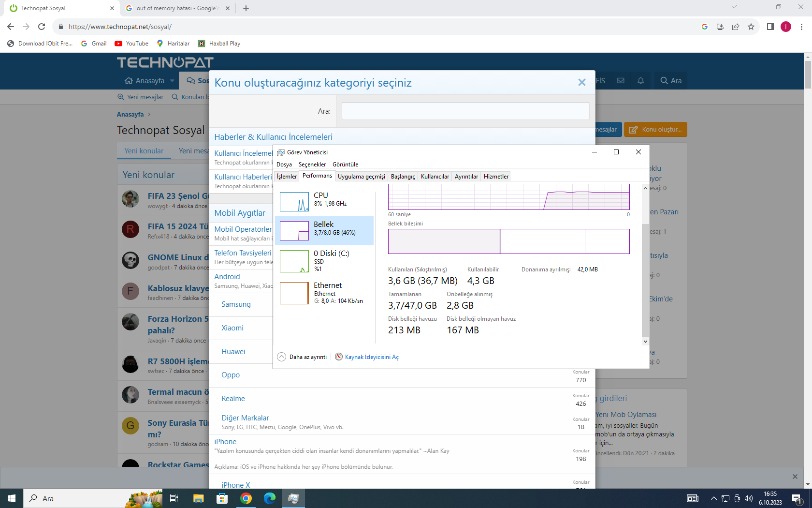Switch to the Başlangıç tab
Image resolution: width=812 pixels, height=508 pixels.
coord(403,177)
